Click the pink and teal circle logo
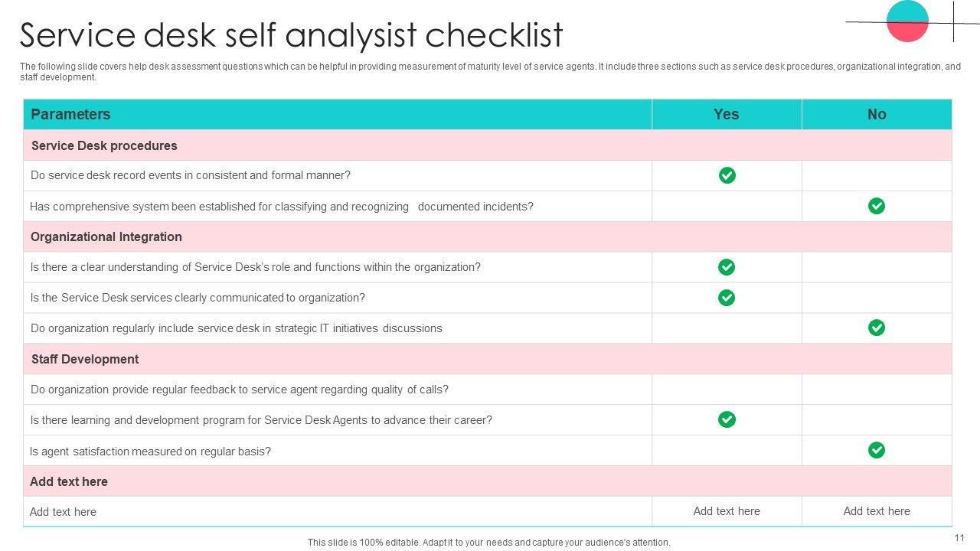Viewport: 980px width, 551px height. pos(907,21)
